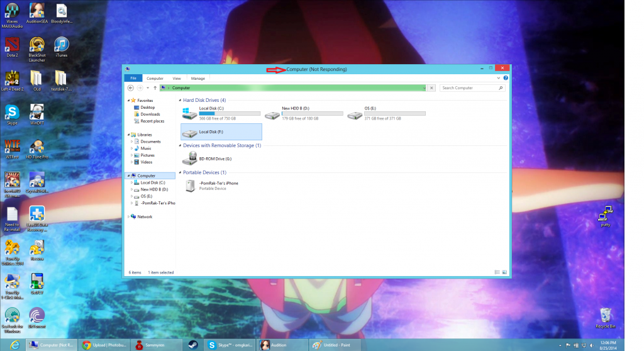Click the search magnifier icon in Search Computer
Image resolution: width=644 pixels, height=351 pixels.
pyautogui.click(x=501, y=88)
